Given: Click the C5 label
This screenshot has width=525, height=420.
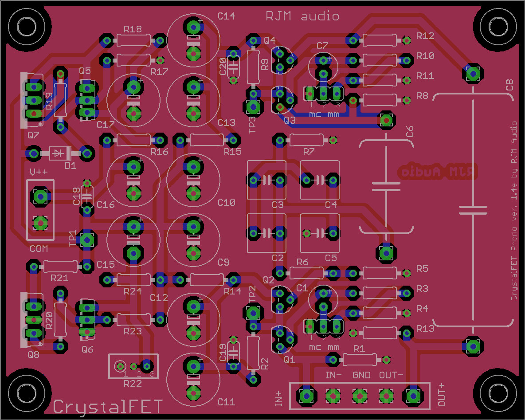Looking at the screenshot, I should [x=331, y=258].
